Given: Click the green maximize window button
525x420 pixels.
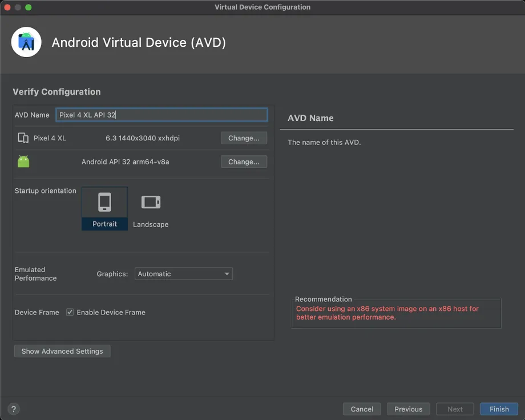Looking at the screenshot, I should click(x=29, y=7).
